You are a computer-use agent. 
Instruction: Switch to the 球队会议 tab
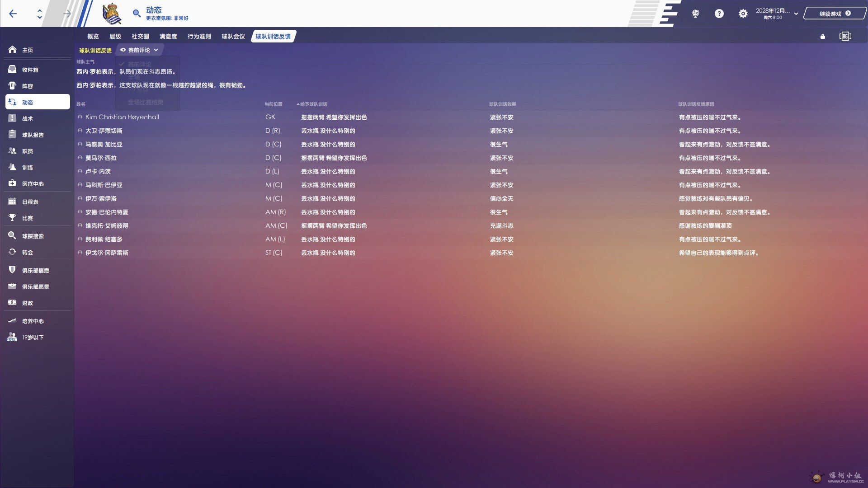coord(233,37)
